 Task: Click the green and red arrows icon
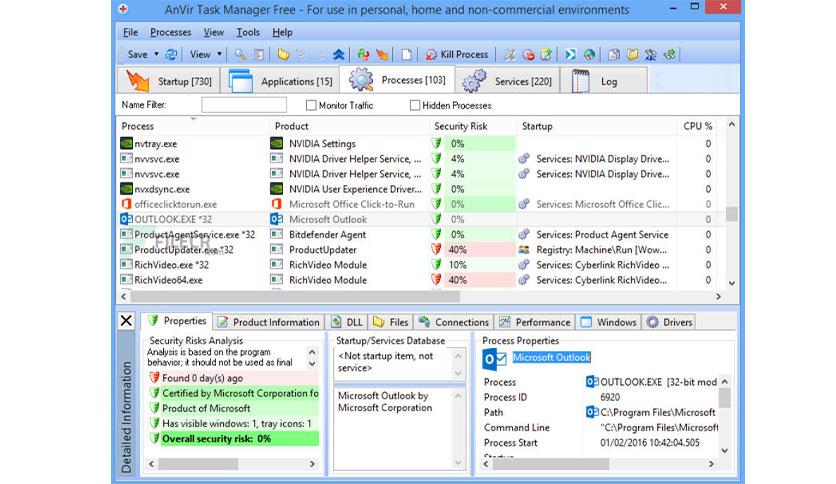click(363, 54)
